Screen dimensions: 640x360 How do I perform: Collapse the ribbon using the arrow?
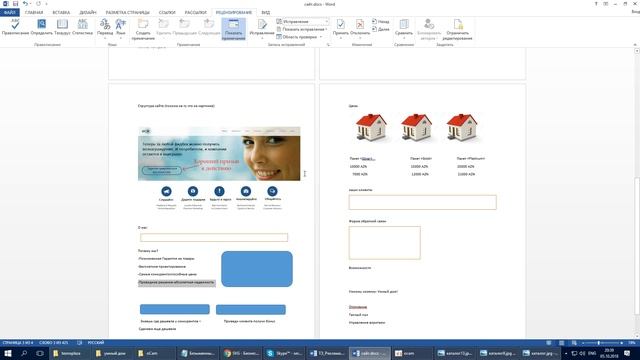pos(635,44)
